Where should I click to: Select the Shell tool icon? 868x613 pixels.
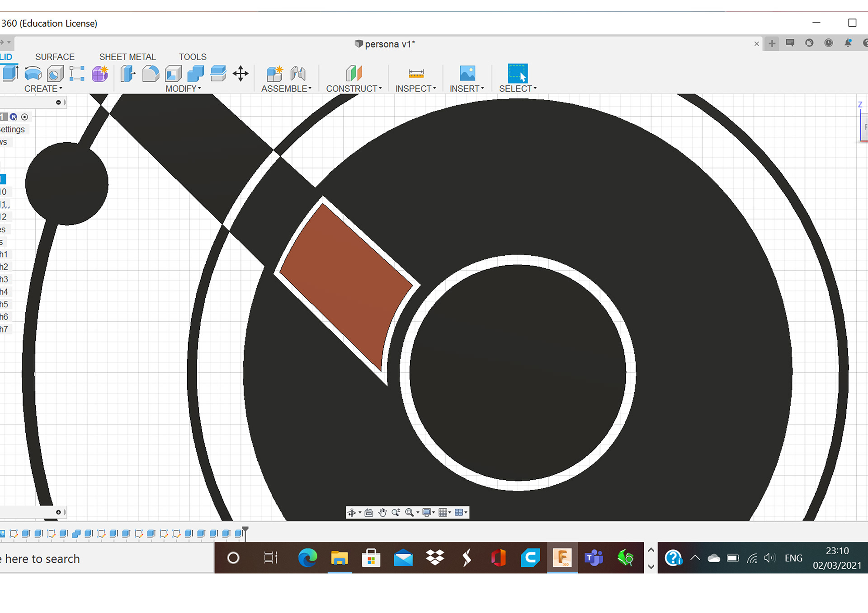(173, 74)
